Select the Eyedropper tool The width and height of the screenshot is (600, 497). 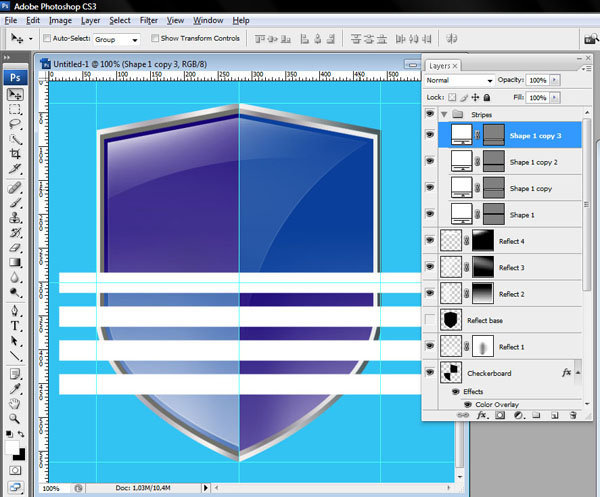click(15, 389)
